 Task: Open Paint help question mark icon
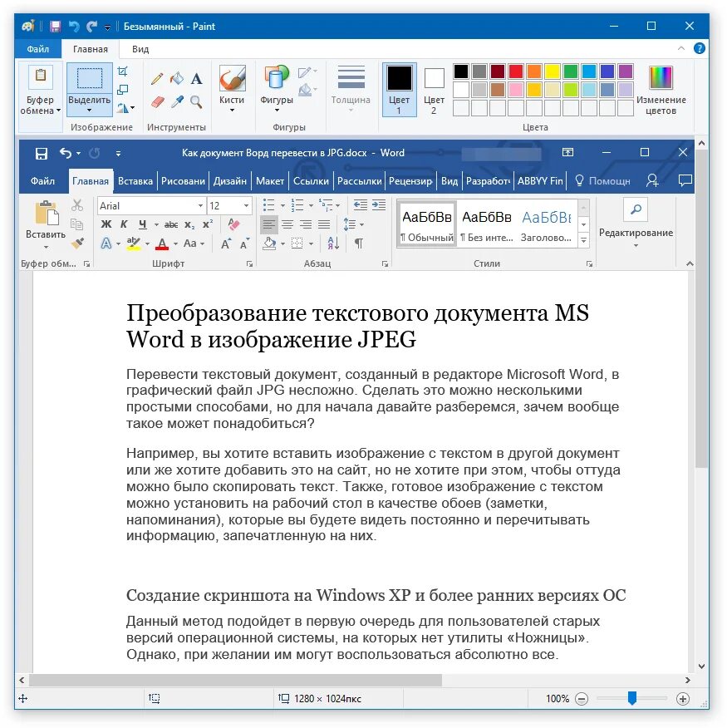(699, 48)
